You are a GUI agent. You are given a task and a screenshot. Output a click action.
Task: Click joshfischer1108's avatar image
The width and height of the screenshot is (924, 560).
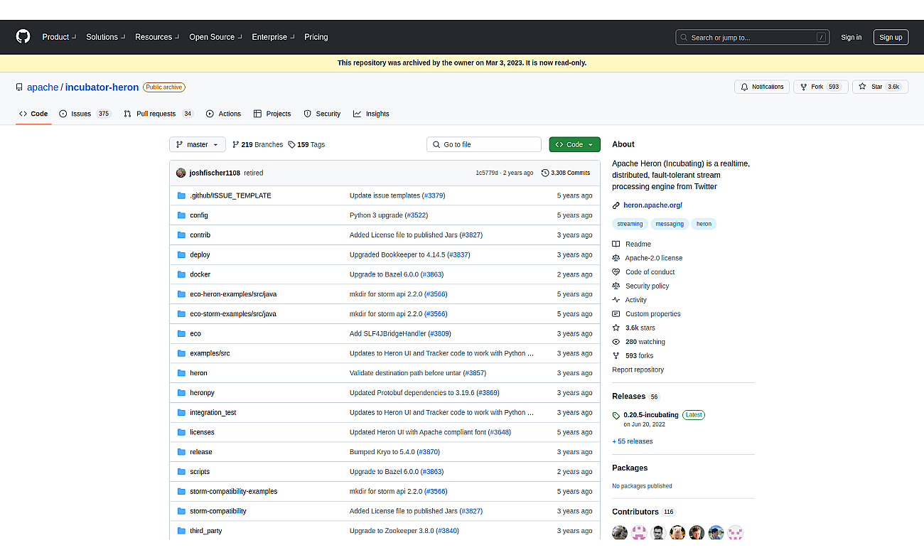181,173
